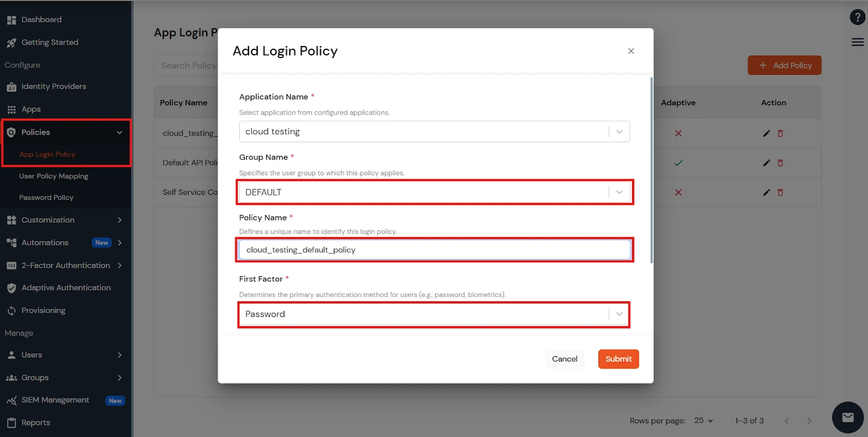Image resolution: width=868 pixels, height=437 pixels.
Task: Switch to User Policy Mapping
Action: coord(53,176)
